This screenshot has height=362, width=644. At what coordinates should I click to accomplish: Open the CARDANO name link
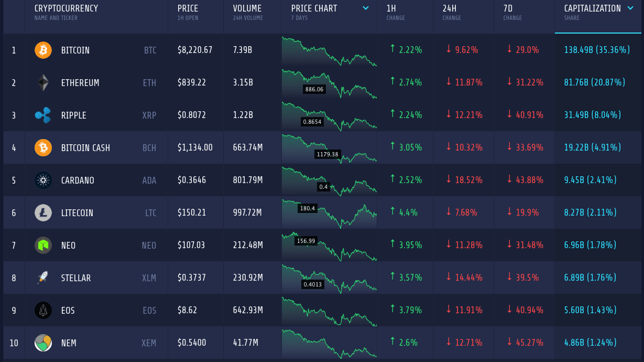click(78, 180)
